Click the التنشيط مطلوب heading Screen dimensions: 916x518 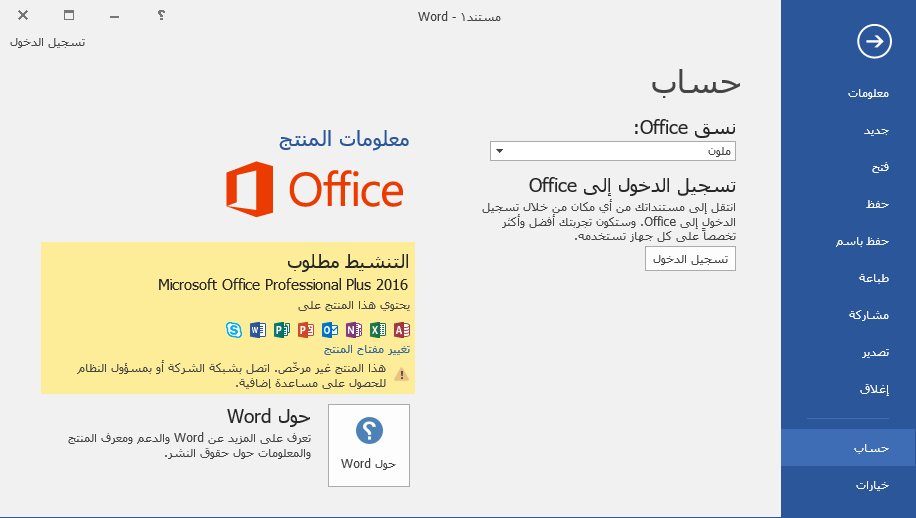(x=348, y=261)
